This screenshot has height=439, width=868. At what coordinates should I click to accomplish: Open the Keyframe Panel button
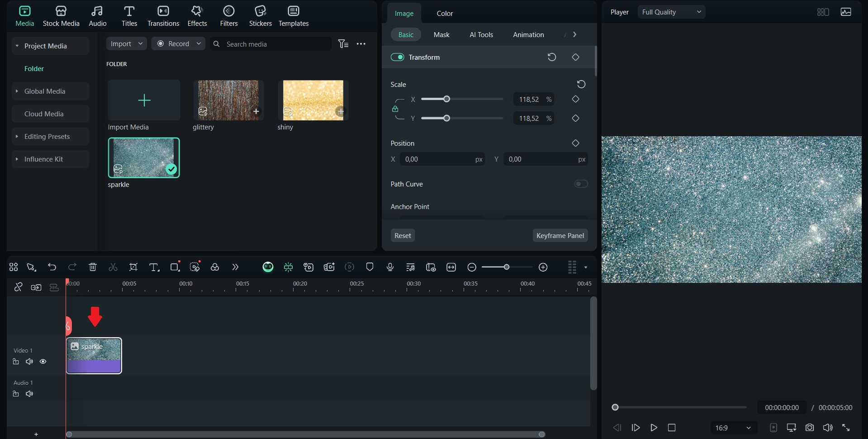(560, 235)
